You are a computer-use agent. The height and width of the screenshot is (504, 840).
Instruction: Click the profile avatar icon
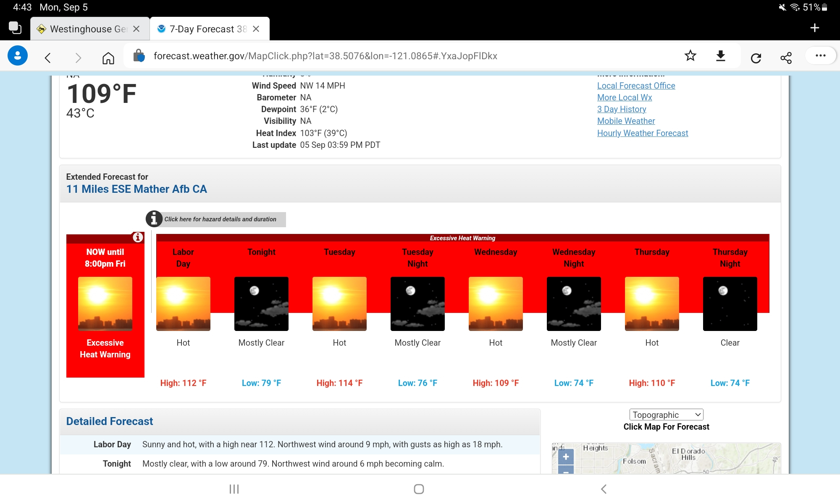tap(18, 56)
